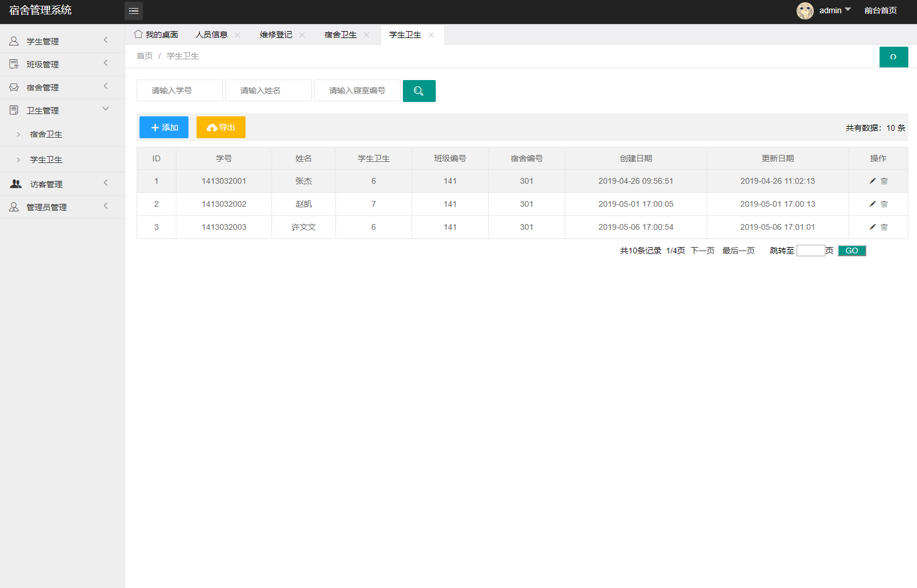
Task: Switch to the 我的桌面 tab
Action: coord(156,35)
